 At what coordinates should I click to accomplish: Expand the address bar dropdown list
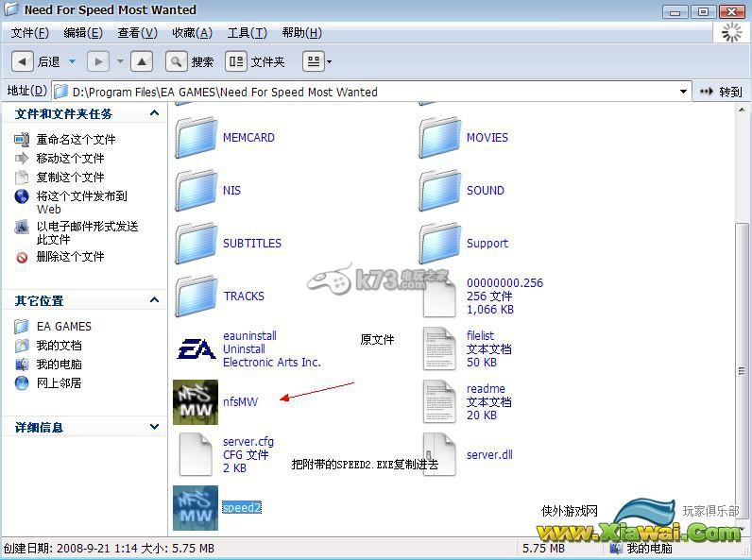tap(683, 92)
